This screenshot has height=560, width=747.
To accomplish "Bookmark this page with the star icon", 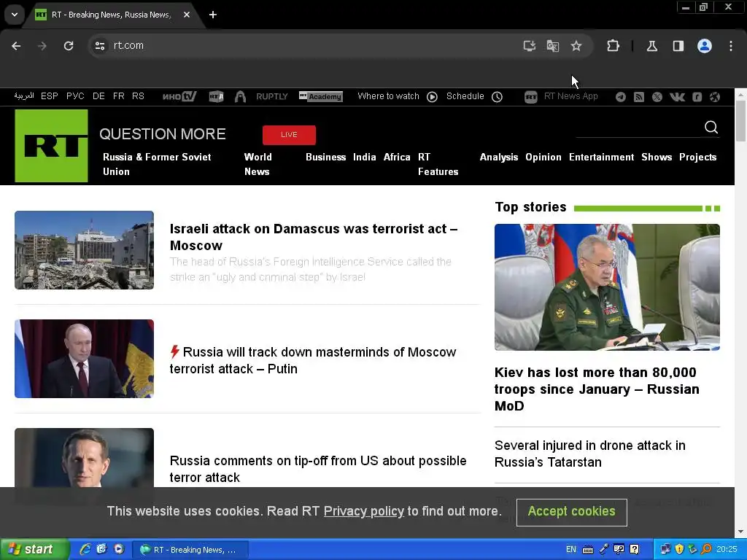I will click(x=576, y=46).
